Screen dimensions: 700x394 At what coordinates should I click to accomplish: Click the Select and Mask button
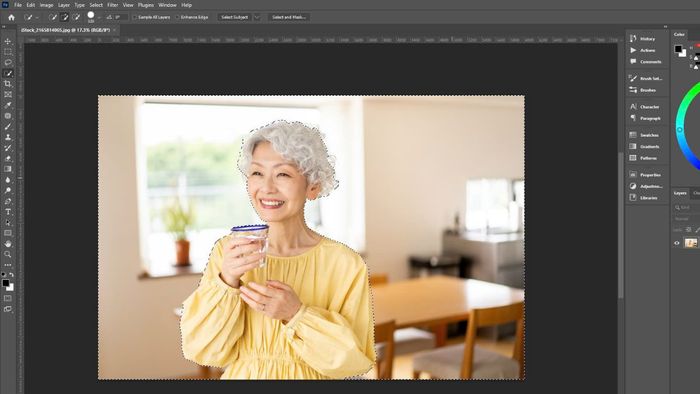coord(289,17)
